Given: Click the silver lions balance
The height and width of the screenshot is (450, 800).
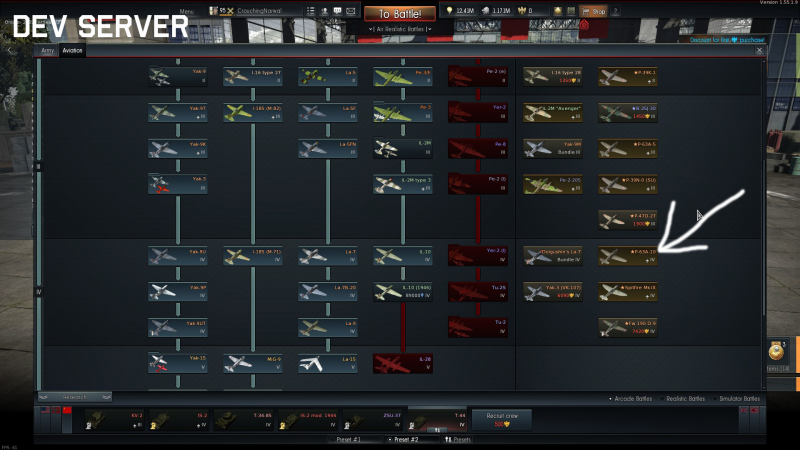Looking at the screenshot, I should point(460,11).
